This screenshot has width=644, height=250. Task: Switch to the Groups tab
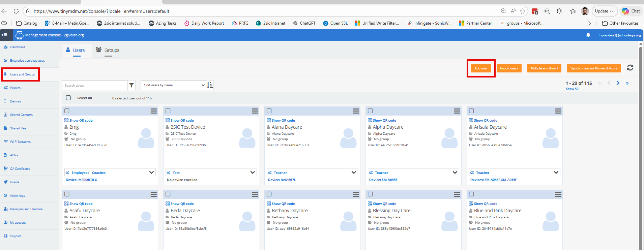(108, 50)
